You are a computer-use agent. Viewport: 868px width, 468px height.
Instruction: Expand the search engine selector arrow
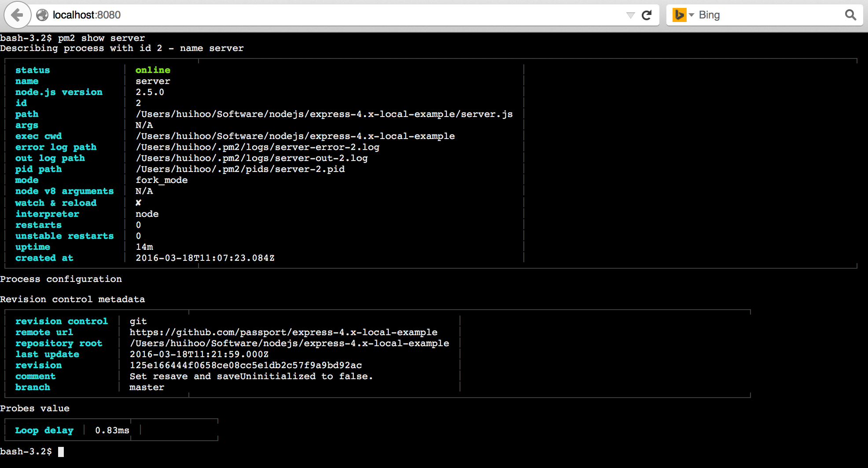tap(691, 15)
